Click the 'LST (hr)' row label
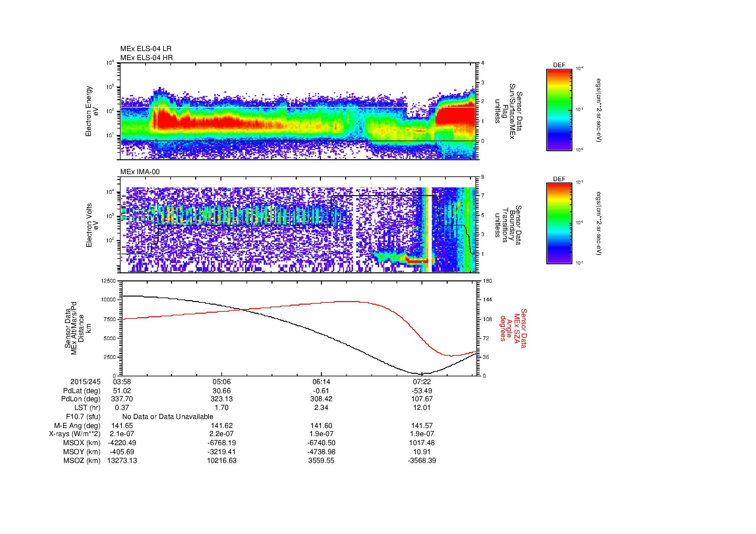Screen dimensions: 756x534 point(87,408)
